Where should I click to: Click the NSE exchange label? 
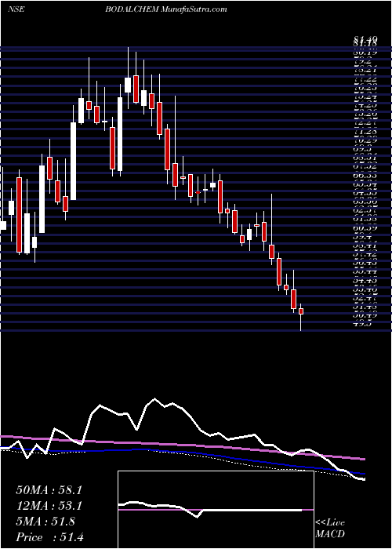(16, 9)
